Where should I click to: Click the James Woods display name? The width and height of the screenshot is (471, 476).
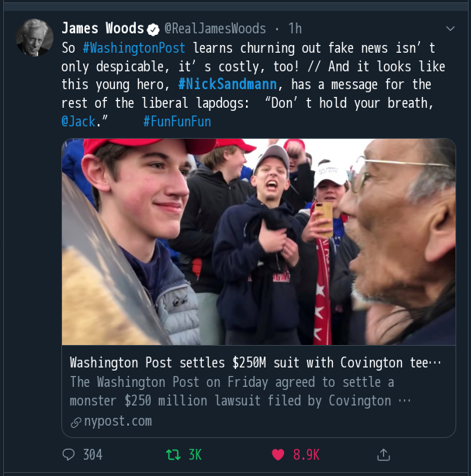click(x=102, y=29)
